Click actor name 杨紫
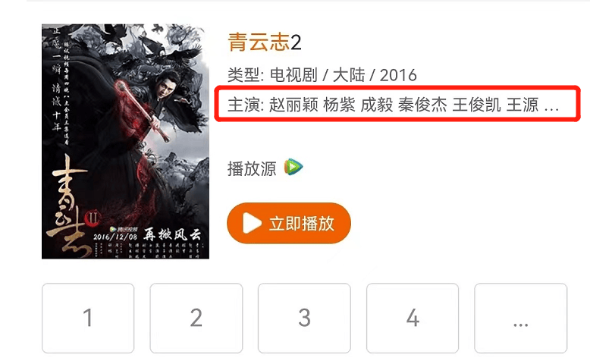The width and height of the screenshot is (612, 364). 339,105
